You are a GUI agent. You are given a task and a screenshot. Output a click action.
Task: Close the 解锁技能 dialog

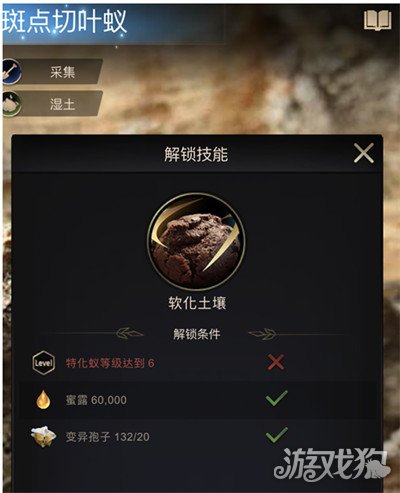[x=364, y=153]
